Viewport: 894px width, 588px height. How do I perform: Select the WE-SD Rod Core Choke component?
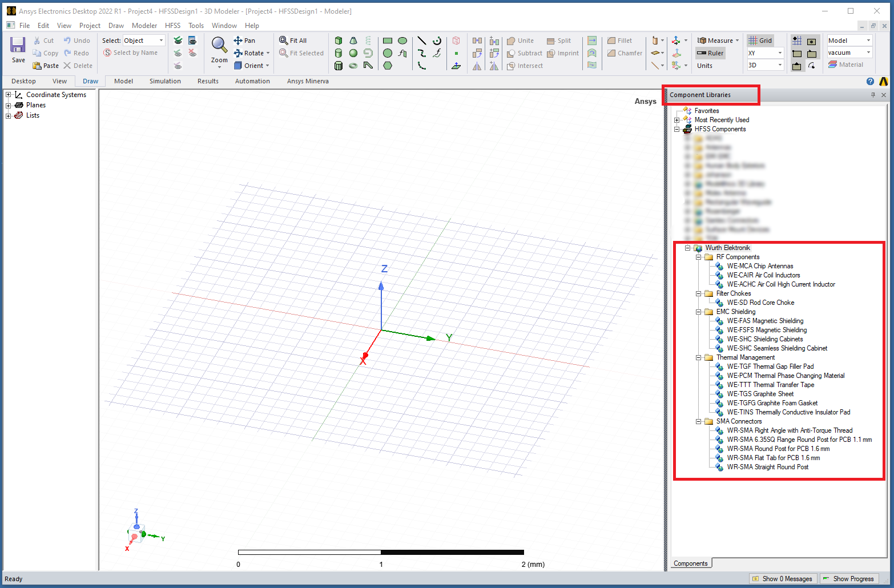click(761, 302)
